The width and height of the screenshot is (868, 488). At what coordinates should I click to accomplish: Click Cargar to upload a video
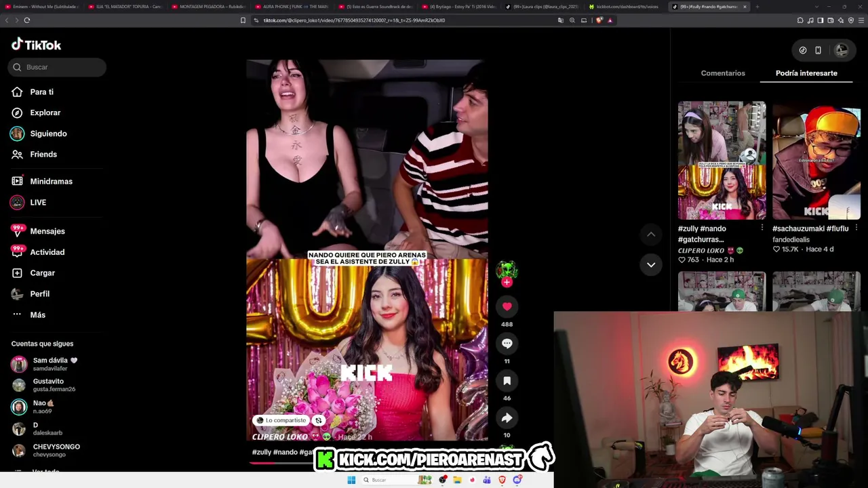(x=33, y=273)
